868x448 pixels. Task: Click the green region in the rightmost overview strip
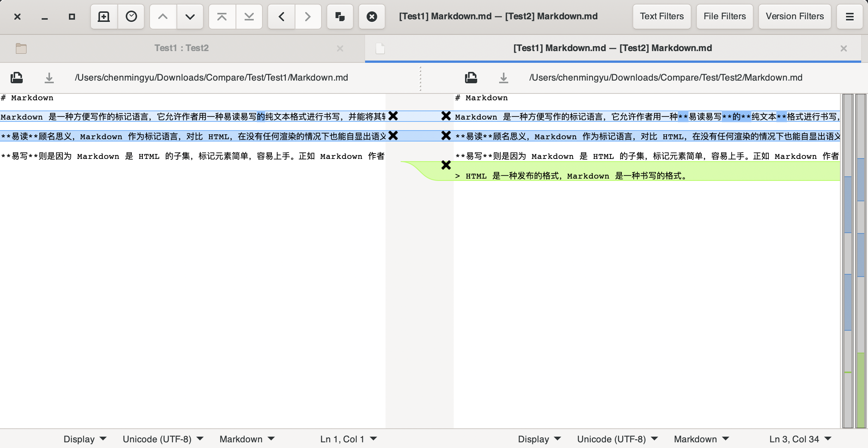click(861, 390)
